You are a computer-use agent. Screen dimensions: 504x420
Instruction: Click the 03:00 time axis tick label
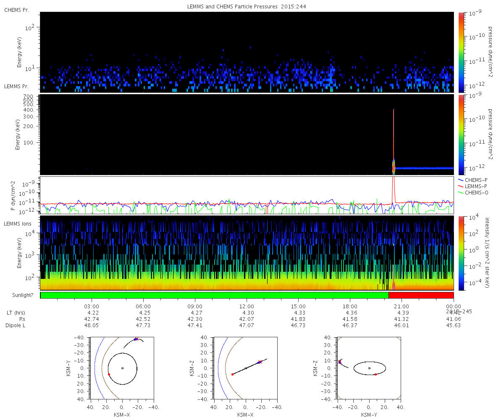point(92,307)
